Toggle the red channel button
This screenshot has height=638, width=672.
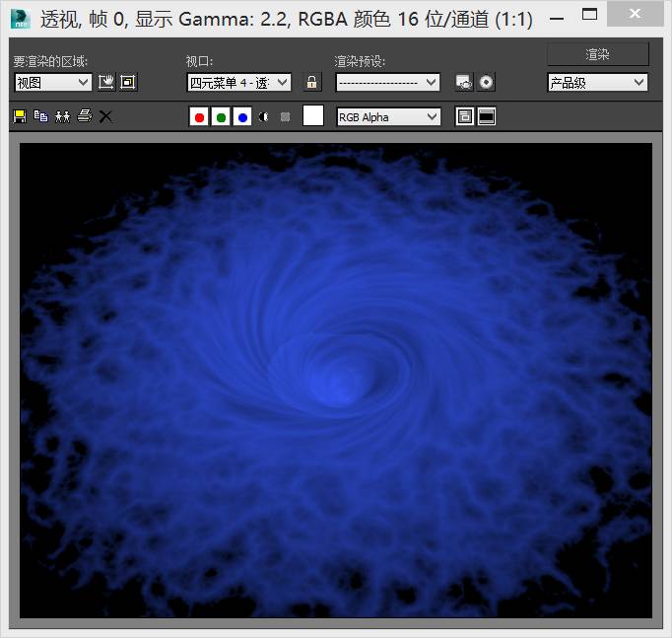tap(199, 117)
